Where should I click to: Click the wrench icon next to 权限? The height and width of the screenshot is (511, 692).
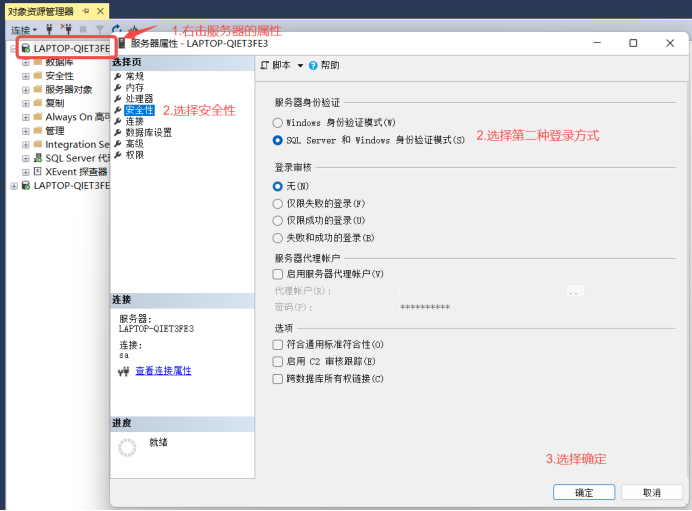point(118,155)
